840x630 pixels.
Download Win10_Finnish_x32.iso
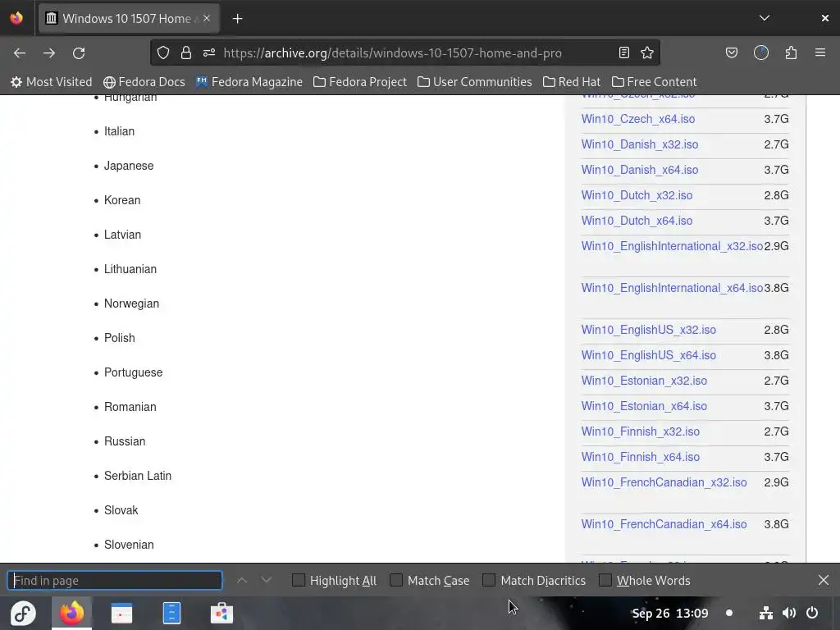640,431
